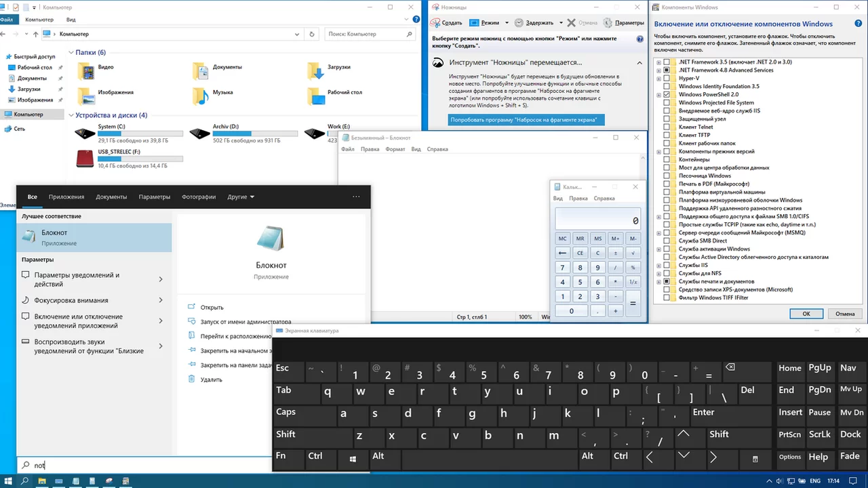Open the Загрузки folder in Explorer
This screenshot has height=488, width=868.
coord(330,70)
